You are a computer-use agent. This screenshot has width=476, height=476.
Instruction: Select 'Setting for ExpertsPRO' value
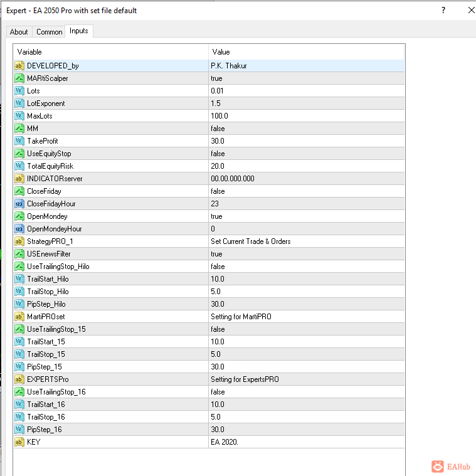pyautogui.click(x=306, y=379)
